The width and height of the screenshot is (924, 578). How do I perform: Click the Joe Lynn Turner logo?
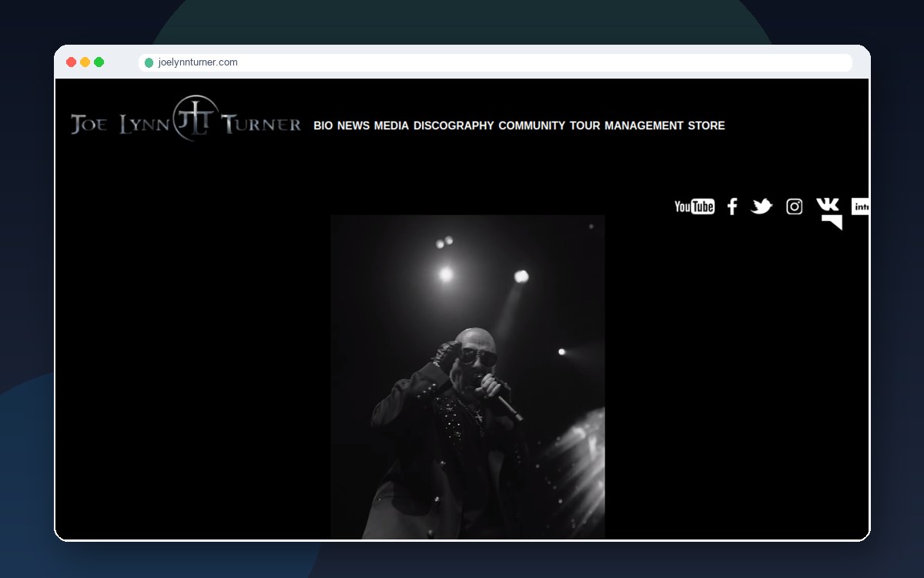[x=186, y=119]
